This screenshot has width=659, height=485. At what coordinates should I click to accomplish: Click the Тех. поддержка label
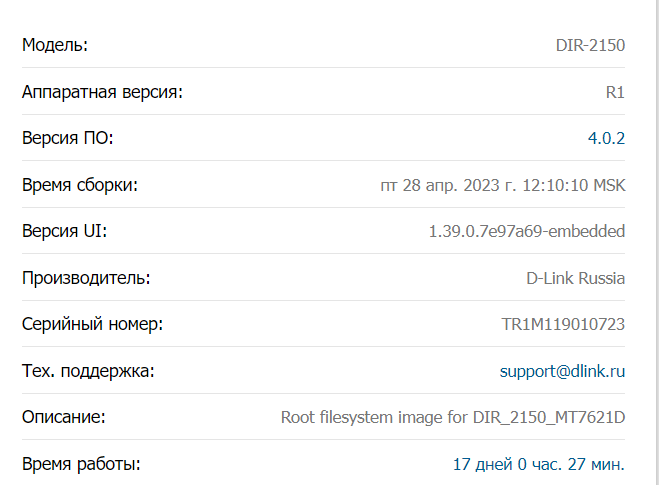point(88,371)
